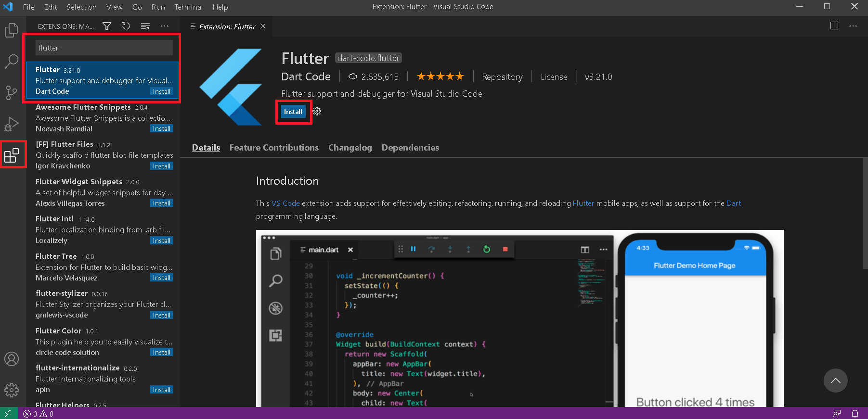The image size is (868, 419).
Task: Open the Repository link
Action: pos(502,77)
